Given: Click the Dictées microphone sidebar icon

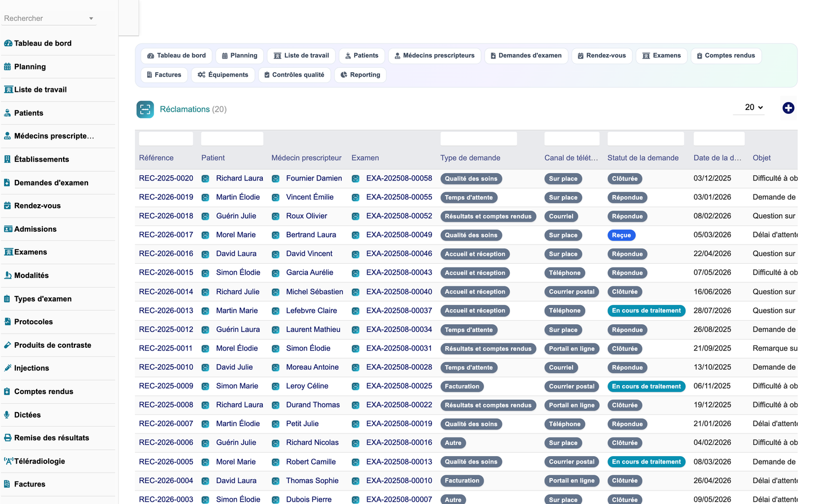Looking at the screenshot, I should pyautogui.click(x=7, y=415).
